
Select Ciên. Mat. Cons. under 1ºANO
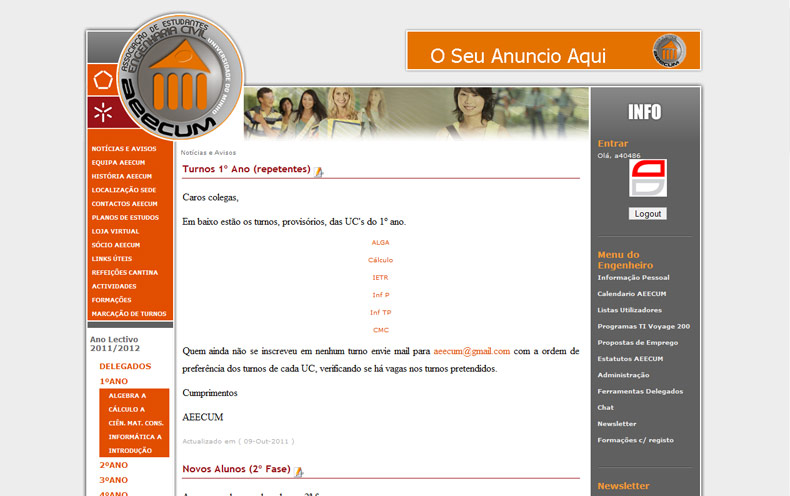coord(136,423)
